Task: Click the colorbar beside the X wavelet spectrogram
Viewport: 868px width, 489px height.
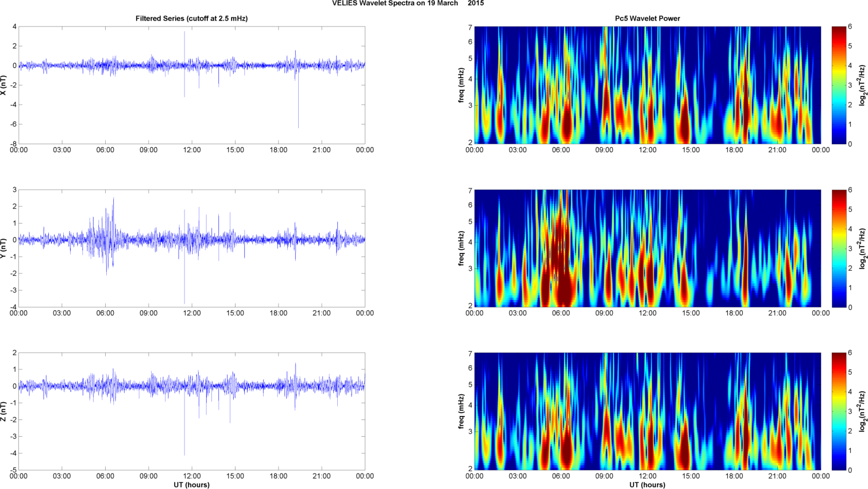Action: click(x=839, y=85)
